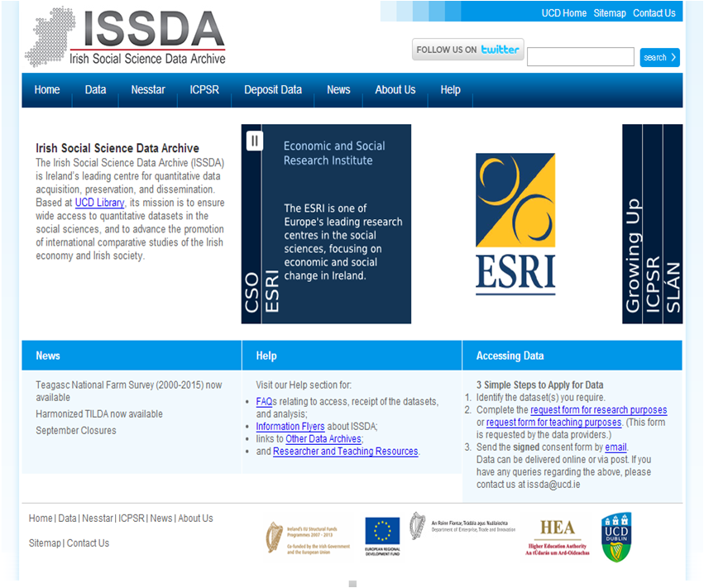Click the Department of Enterprise harp logo
The image size is (704, 588).
[462, 526]
